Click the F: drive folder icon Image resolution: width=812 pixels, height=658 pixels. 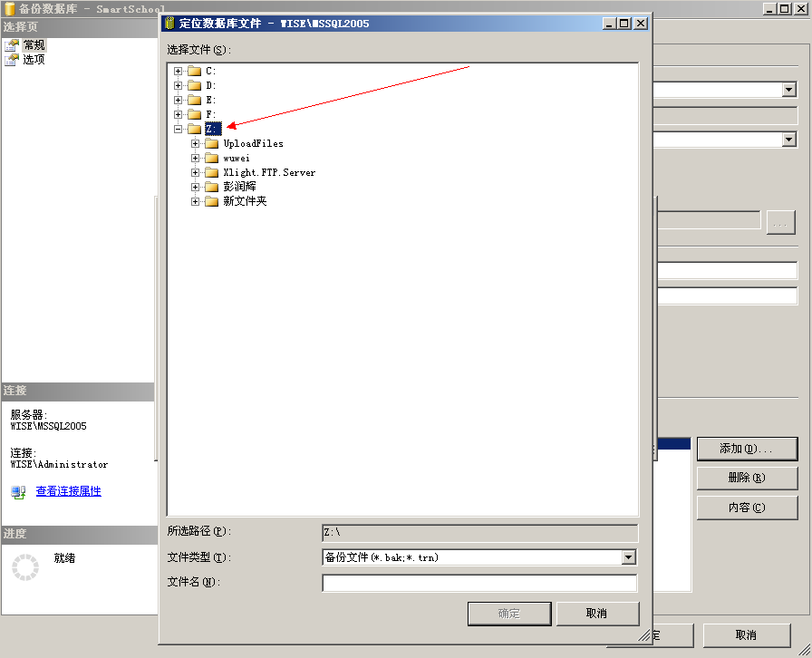(x=194, y=114)
